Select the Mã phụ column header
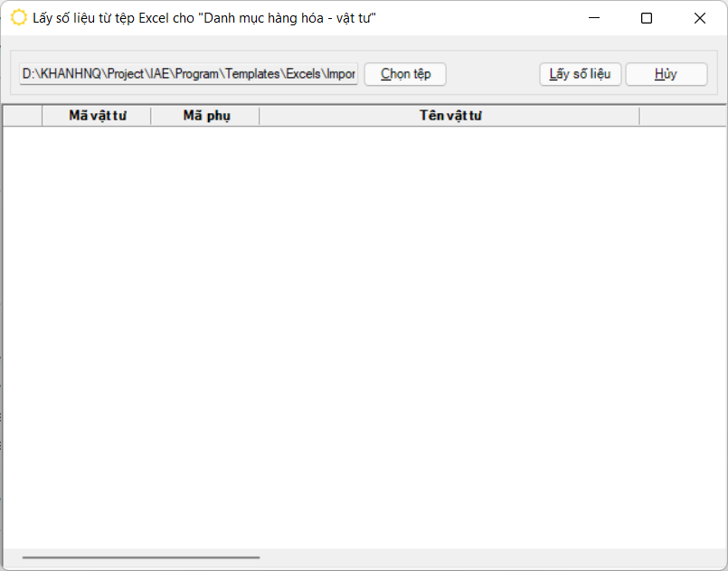Viewport: 728px width, 571px height. click(x=205, y=116)
